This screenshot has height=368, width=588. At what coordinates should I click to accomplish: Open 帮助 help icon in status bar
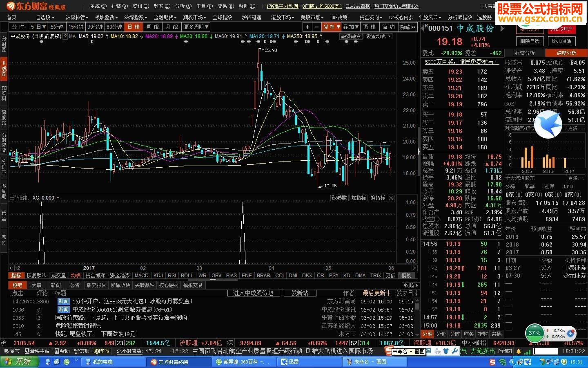click(x=62, y=351)
